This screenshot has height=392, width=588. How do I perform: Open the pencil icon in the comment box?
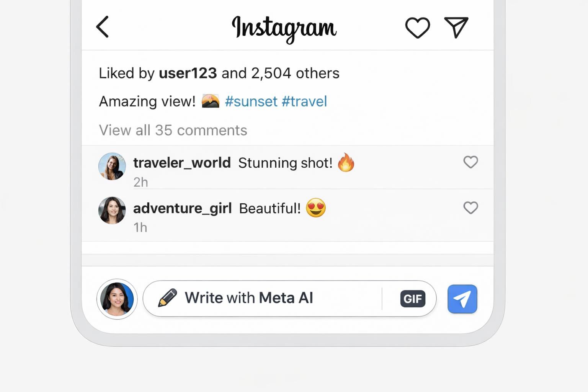click(167, 297)
